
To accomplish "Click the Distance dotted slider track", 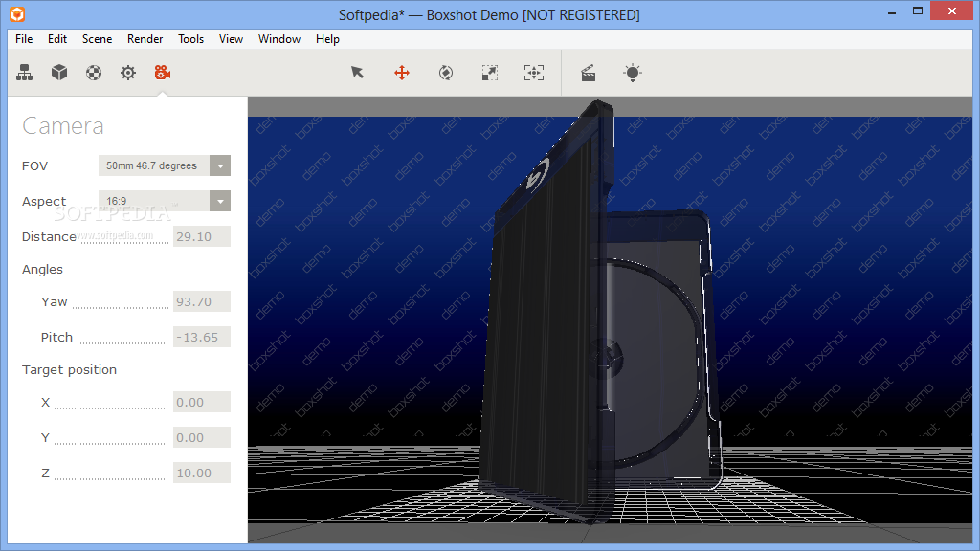I will click(124, 243).
